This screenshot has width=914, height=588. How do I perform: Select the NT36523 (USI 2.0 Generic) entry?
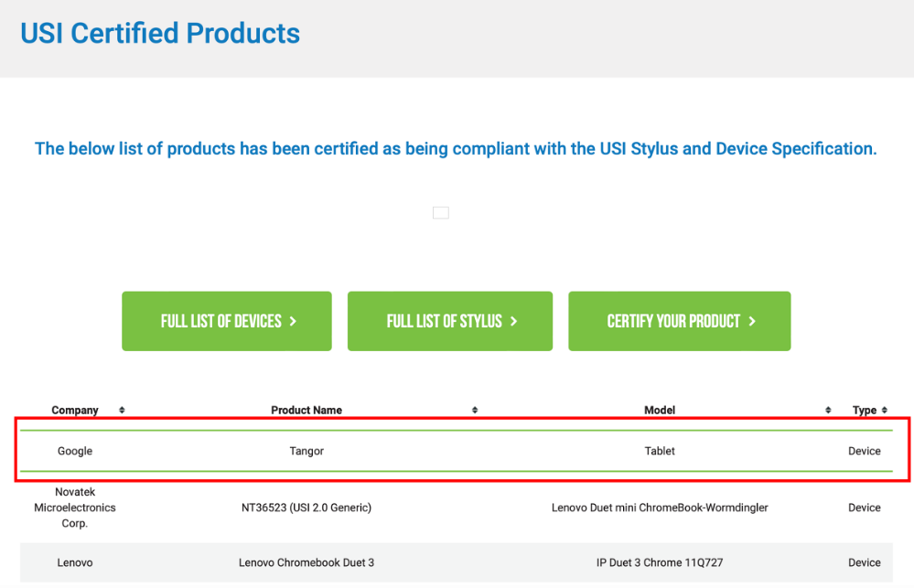tap(306, 508)
